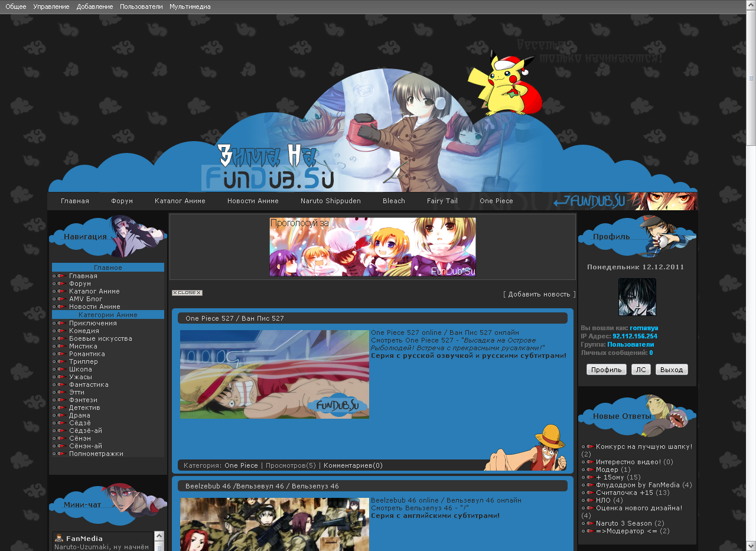756x551 pixels.
Task: Click the ЛС messages button
Action: coord(641,370)
